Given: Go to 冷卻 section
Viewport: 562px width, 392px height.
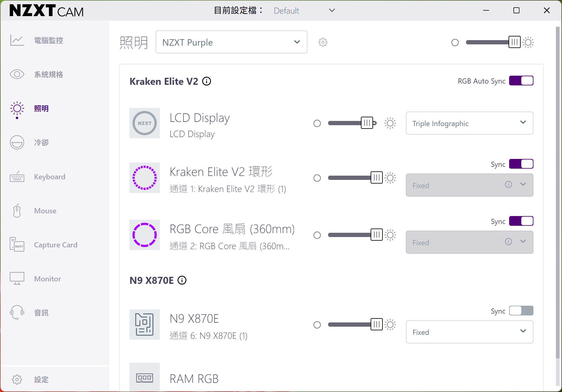Looking at the screenshot, I should 41,143.
